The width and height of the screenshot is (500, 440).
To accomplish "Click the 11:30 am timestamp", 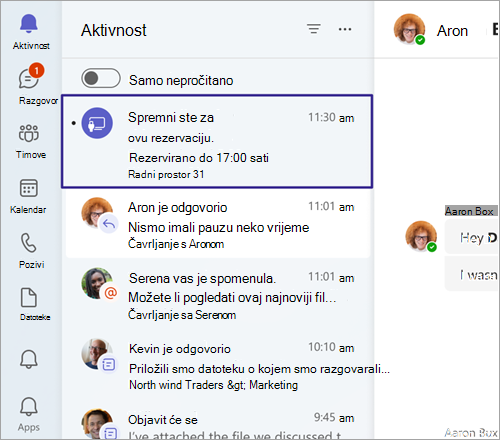I will pos(331,118).
